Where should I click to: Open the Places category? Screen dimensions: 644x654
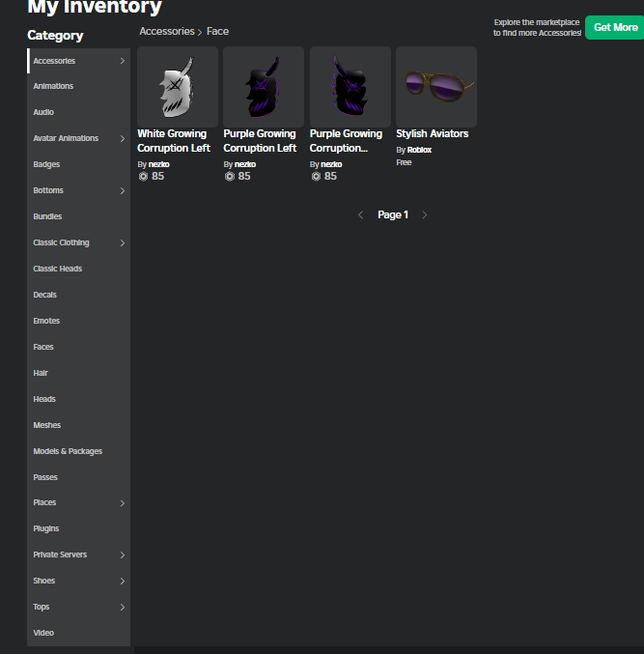click(79, 502)
